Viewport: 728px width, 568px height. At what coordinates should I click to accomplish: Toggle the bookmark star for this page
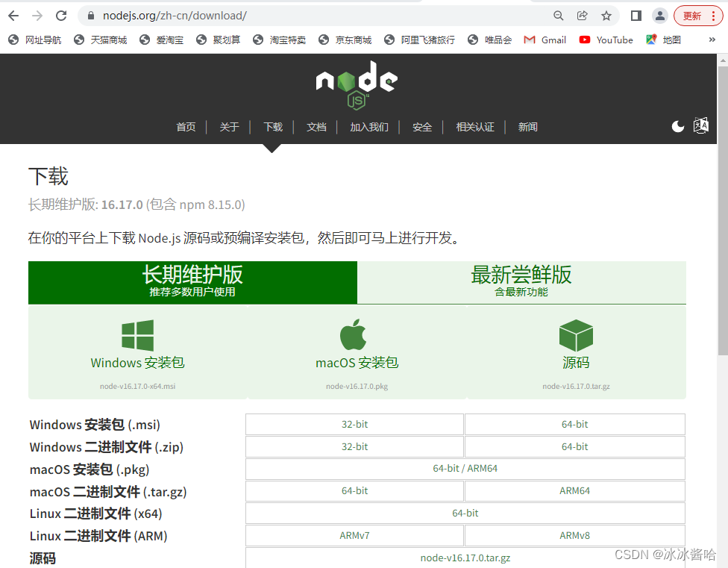click(x=606, y=15)
